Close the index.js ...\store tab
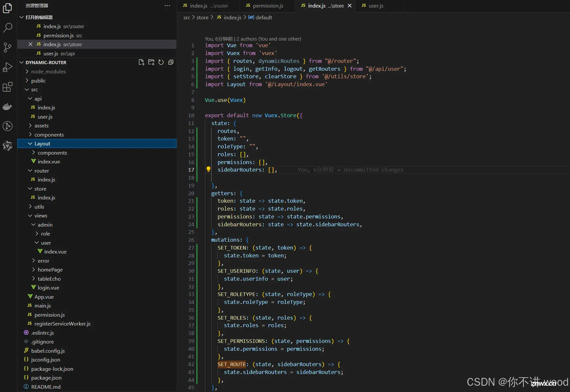Viewport: 570px width, 392px height. click(x=350, y=6)
